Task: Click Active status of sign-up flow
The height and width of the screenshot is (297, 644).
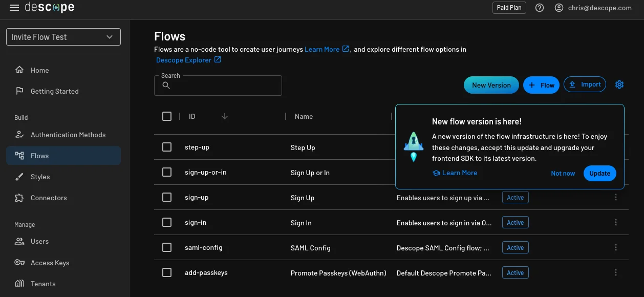Action: (516, 197)
